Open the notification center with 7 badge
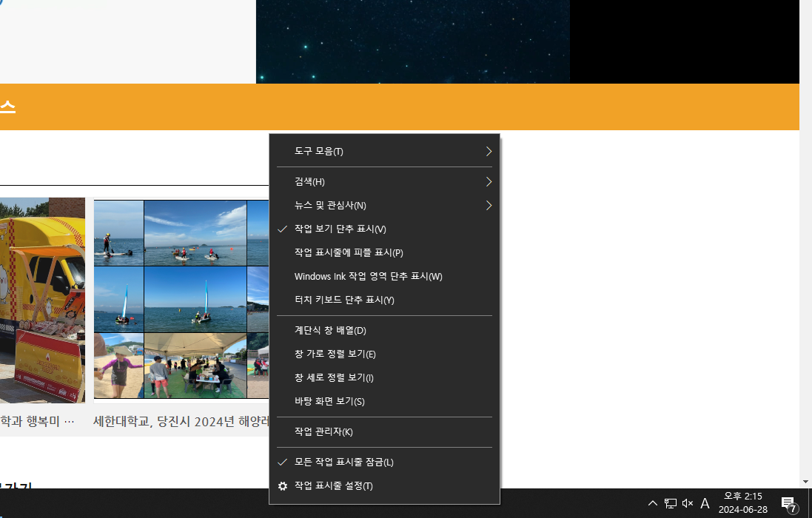812x518 pixels. click(x=789, y=505)
